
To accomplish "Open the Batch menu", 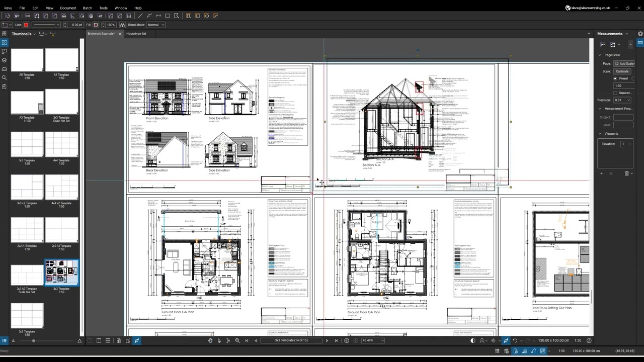I will [x=88, y=8].
